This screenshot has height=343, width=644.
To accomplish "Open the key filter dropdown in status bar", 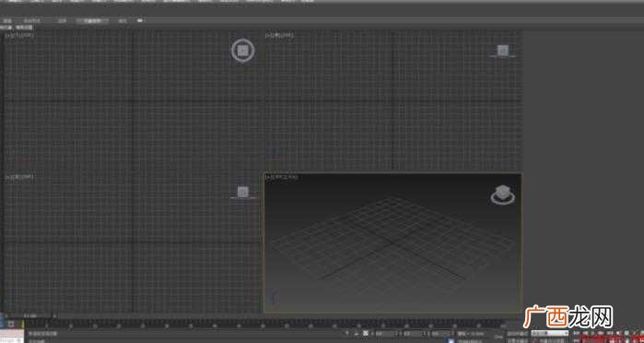I will (x=549, y=333).
